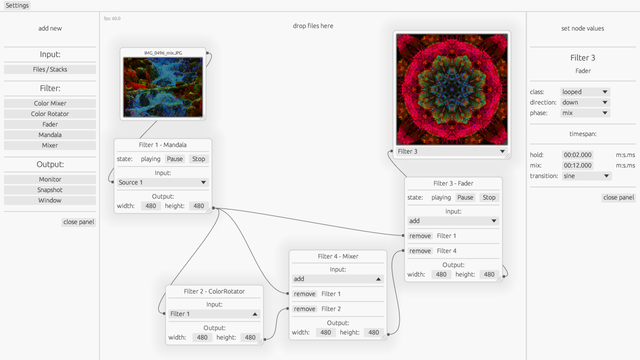Click Filter 2 node input connector
The height and width of the screenshot is (360, 640).
click(164, 313)
